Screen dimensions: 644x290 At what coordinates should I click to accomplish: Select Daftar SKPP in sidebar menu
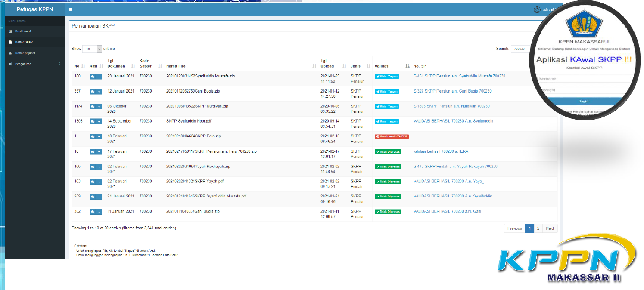coord(35,42)
